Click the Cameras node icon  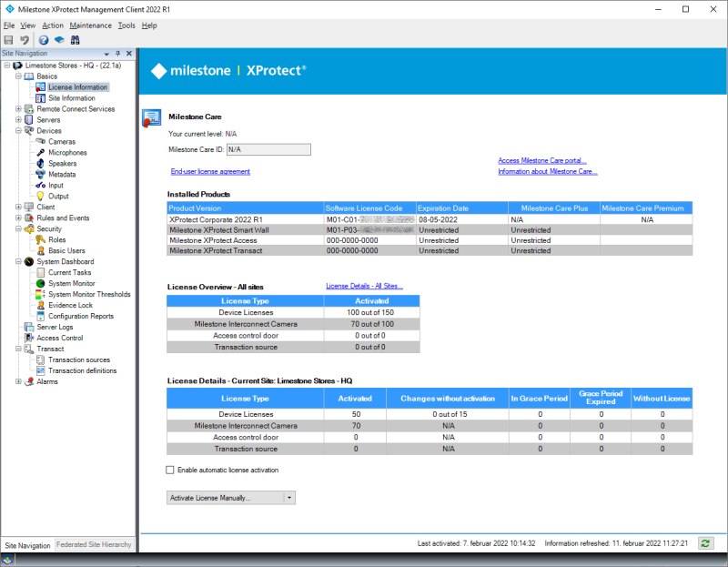coord(40,142)
